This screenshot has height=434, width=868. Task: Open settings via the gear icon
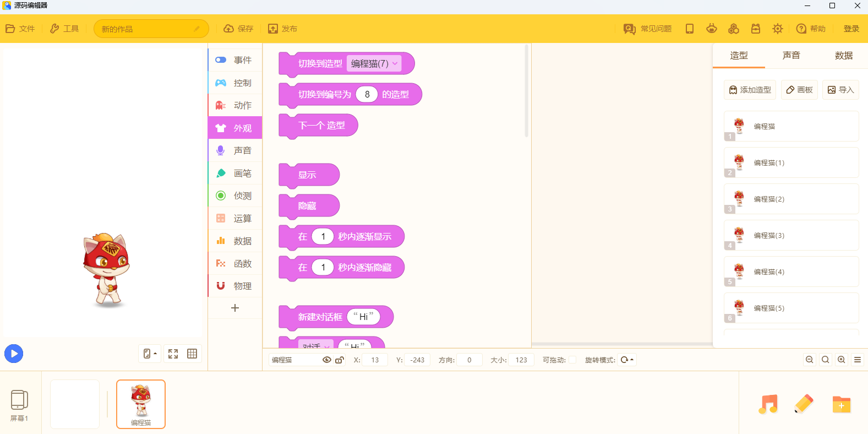pyautogui.click(x=777, y=29)
